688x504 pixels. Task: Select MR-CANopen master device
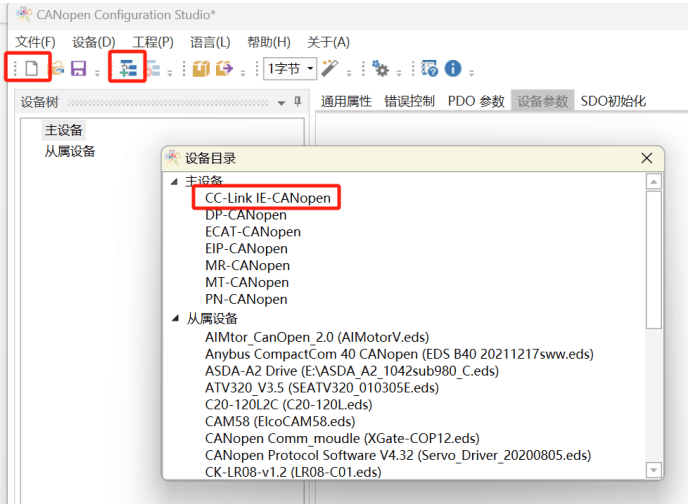247,265
